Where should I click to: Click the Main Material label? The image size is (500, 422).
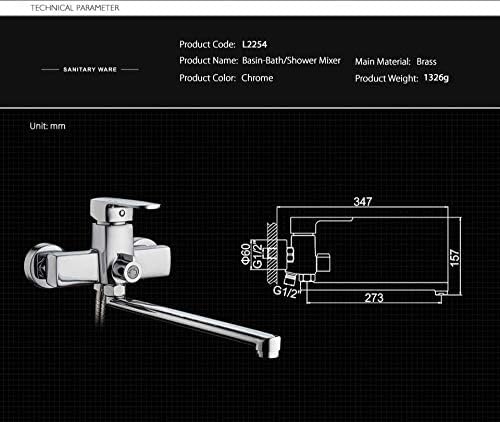[383, 62]
